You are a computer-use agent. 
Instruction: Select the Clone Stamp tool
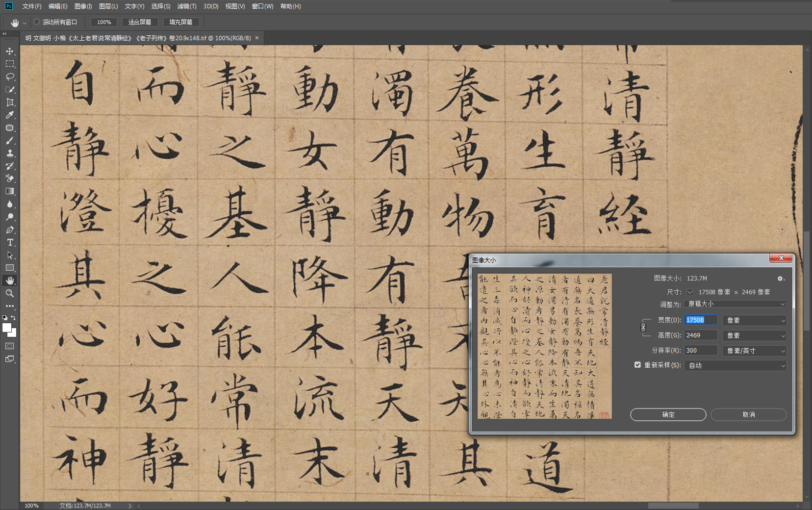coord(10,153)
